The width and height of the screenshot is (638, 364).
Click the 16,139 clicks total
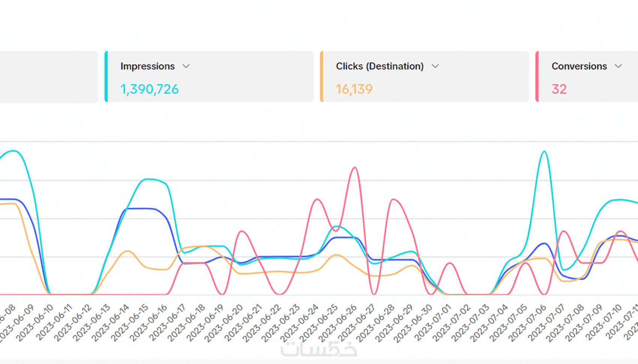pos(354,89)
